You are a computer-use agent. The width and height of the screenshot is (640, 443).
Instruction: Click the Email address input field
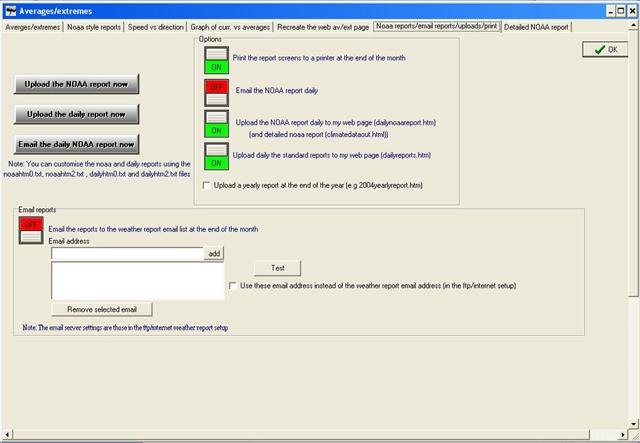pyautogui.click(x=126, y=254)
